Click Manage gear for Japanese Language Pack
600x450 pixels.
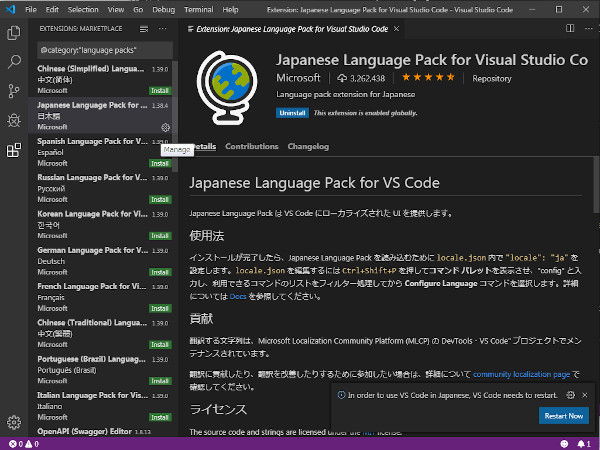165,127
